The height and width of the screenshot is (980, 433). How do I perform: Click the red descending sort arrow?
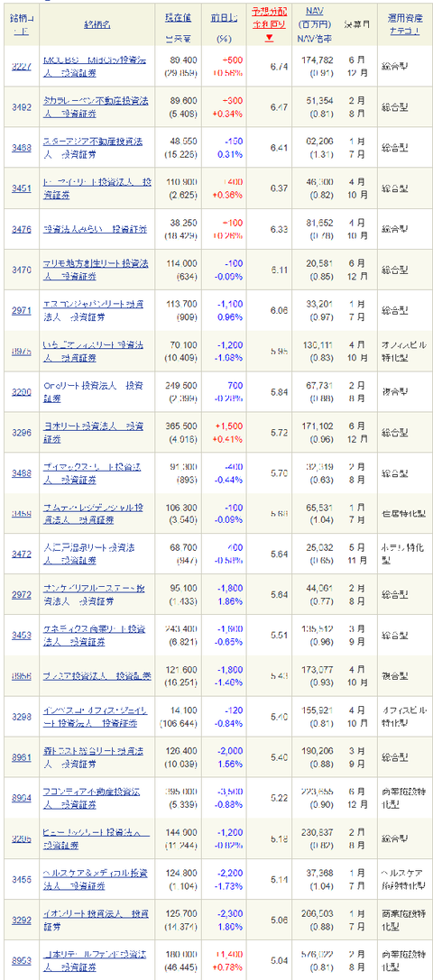pyautogui.click(x=268, y=38)
